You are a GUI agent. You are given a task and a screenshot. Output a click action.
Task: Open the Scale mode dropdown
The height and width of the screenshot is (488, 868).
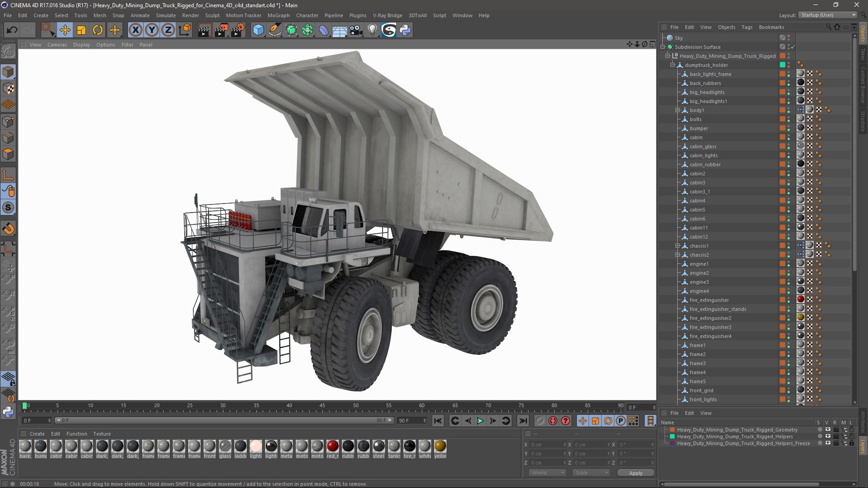point(591,473)
